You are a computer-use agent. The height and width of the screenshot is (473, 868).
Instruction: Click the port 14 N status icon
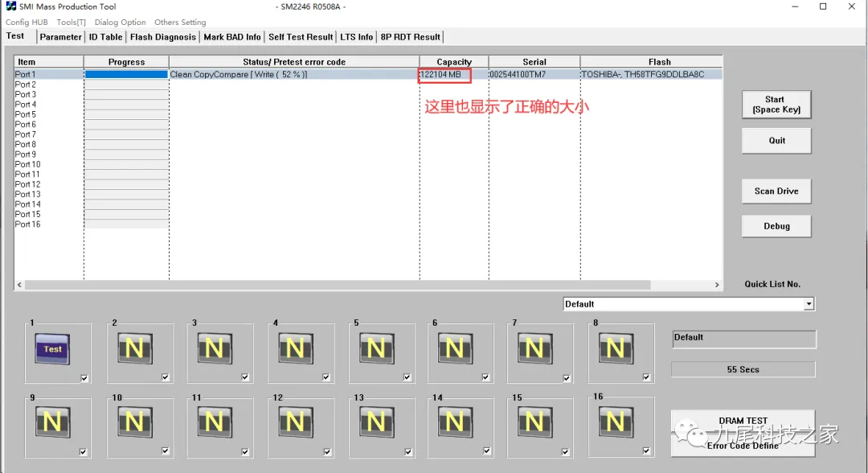[455, 422]
